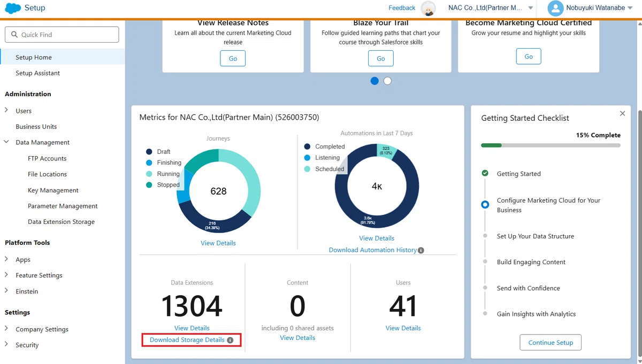The image size is (642, 364).
Task: Open FTP Accounts under Data Management
Action: tap(47, 159)
